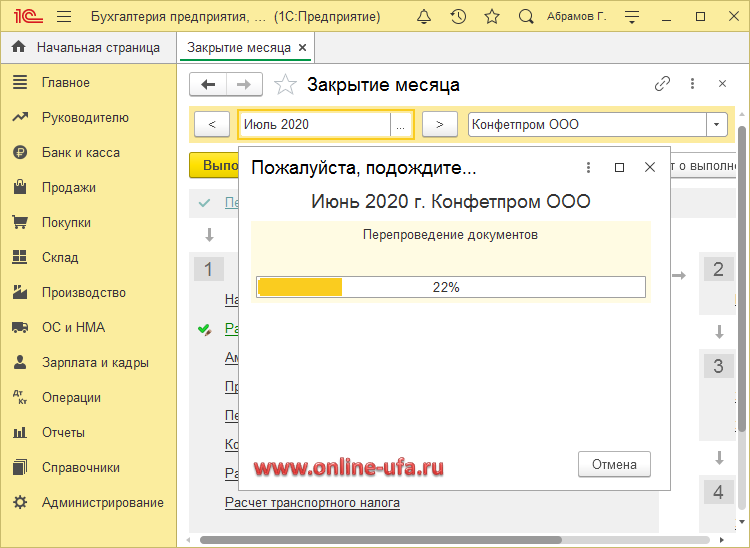750x548 pixels.
Task: Open the main hamburger menu
Action: 64,17
